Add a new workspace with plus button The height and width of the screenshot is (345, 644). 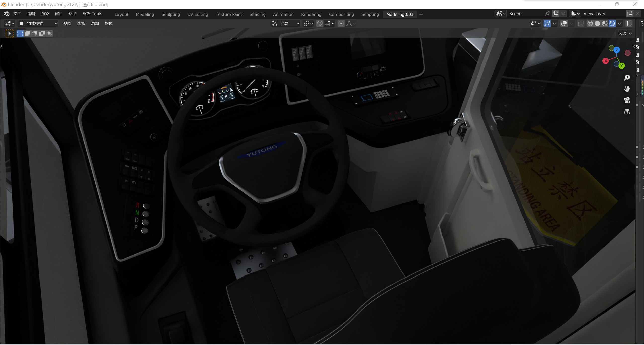[x=421, y=14]
